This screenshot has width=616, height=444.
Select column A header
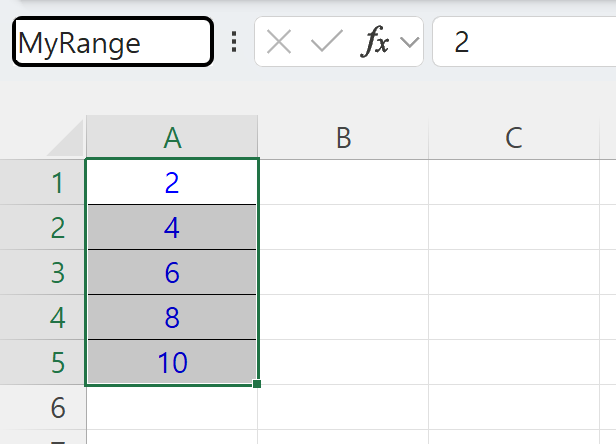172,138
